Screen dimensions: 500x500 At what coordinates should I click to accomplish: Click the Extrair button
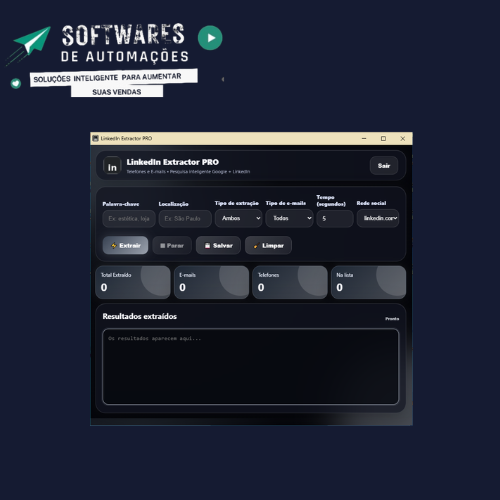(125, 245)
